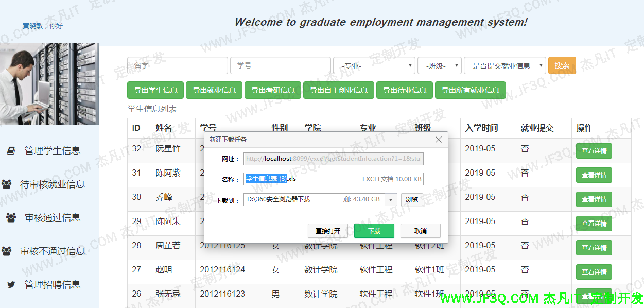Click the 导出学生信息 export button
Screen dimensions: 644x308
(x=155, y=90)
